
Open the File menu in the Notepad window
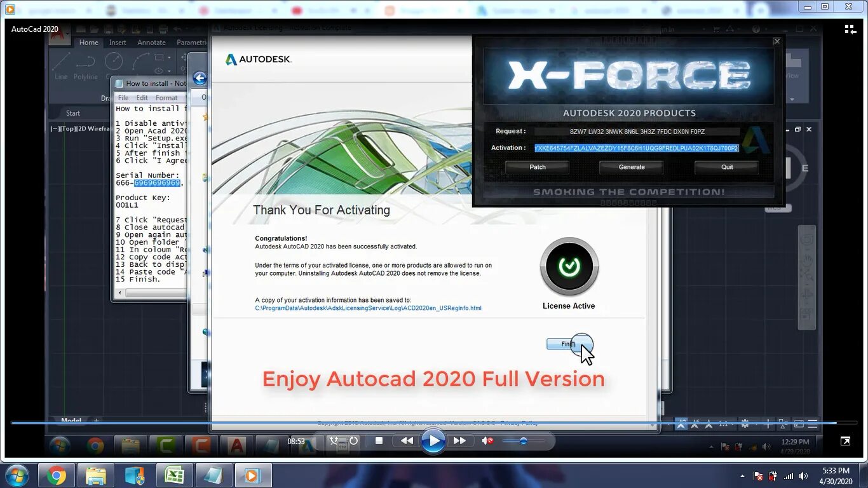click(123, 98)
